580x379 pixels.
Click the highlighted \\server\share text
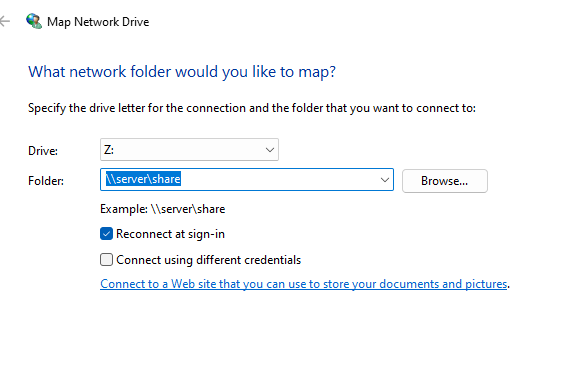click(143, 179)
